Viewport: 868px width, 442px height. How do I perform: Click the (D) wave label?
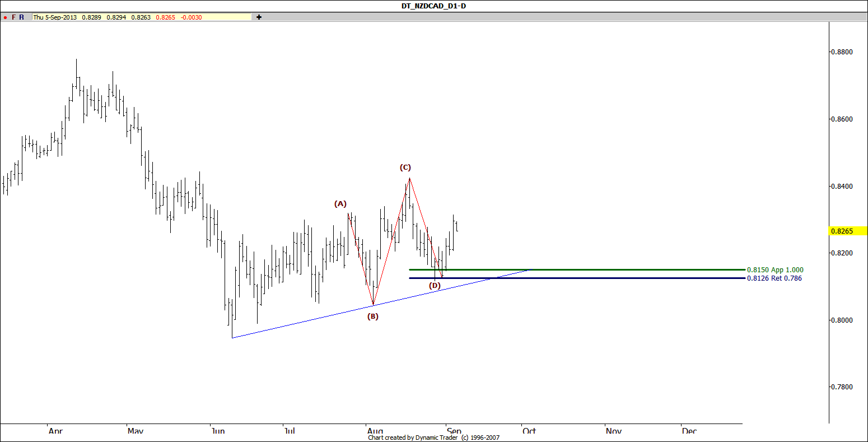(435, 286)
